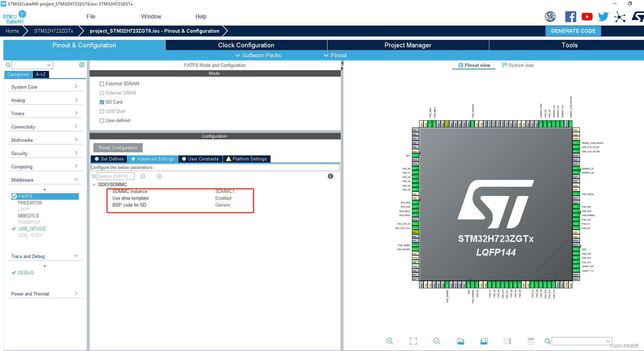
Task: Collapse the Trace and Debug category
Action: [45, 256]
